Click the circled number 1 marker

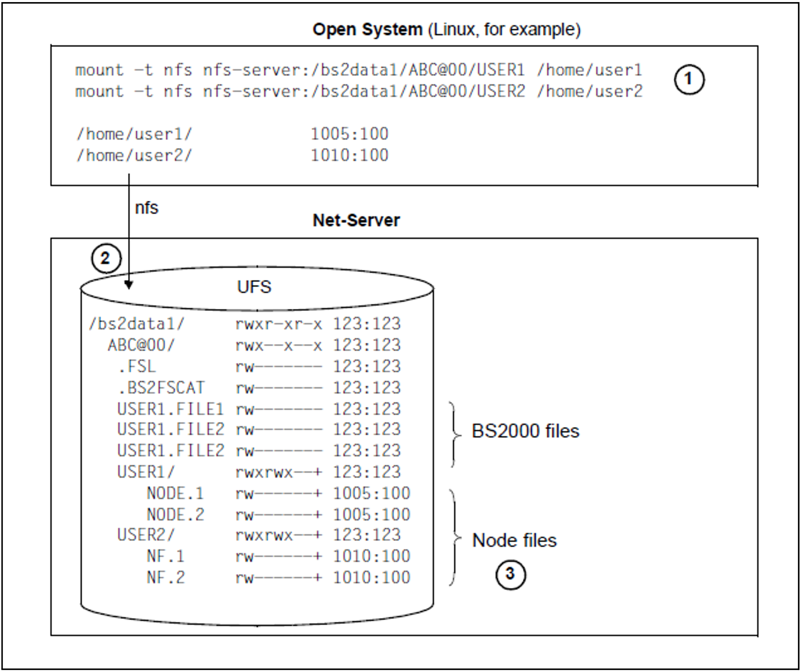(x=689, y=80)
